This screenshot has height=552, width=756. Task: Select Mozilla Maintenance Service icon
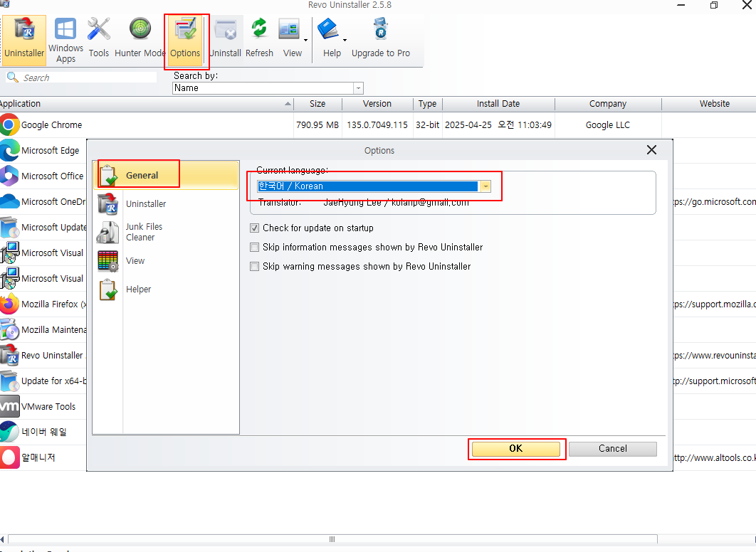10,329
